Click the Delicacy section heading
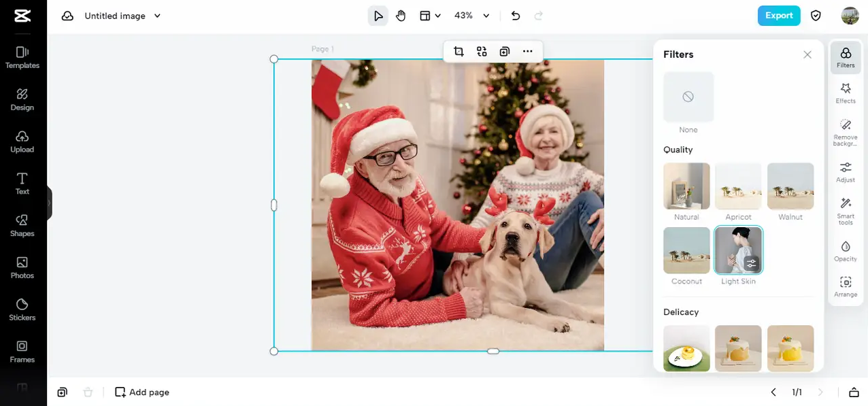Screen dimensions: 868x406 click(681, 312)
